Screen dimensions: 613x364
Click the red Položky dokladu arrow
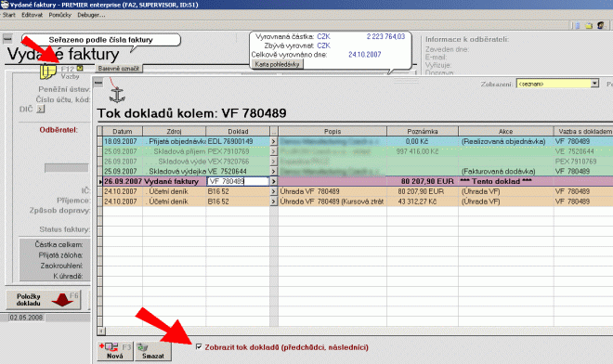click(62, 300)
